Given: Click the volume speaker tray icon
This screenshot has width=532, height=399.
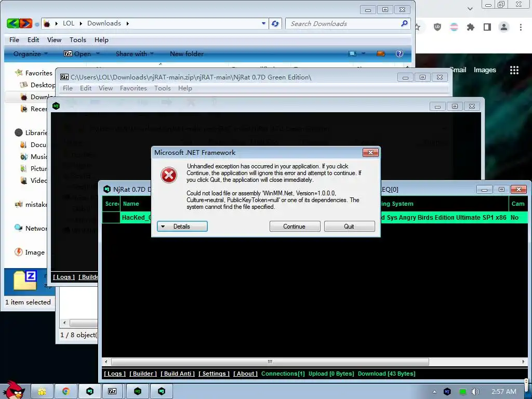Looking at the screenshot, I should 475,392.
